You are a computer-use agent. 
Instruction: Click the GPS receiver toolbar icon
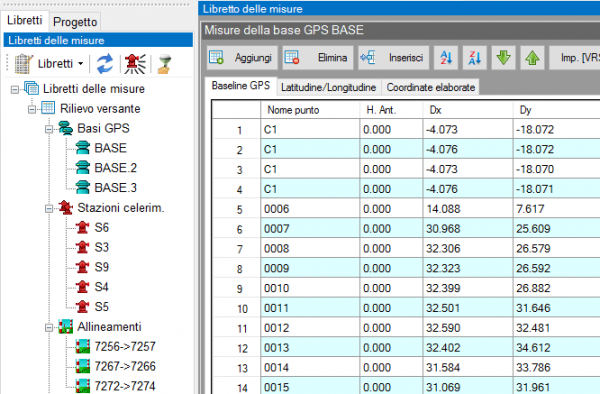click(165, 63)
